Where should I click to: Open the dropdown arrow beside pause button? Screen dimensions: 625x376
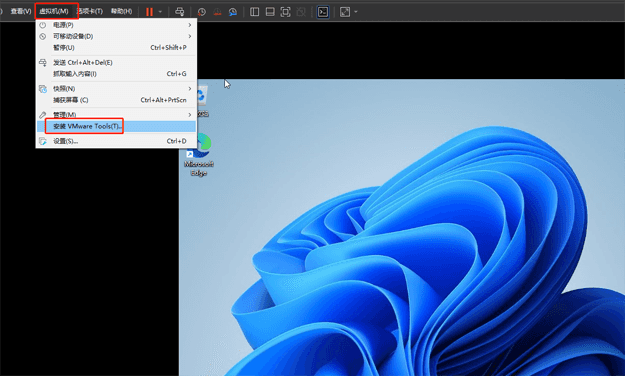point(160,12)
